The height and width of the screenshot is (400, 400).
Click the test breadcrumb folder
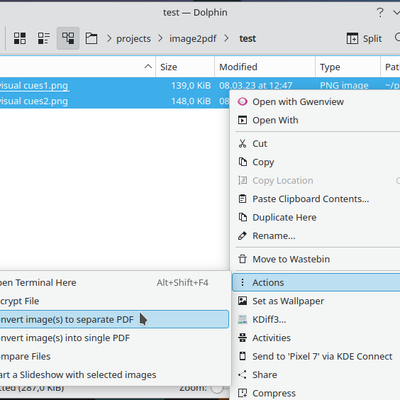tap(247, 39)
